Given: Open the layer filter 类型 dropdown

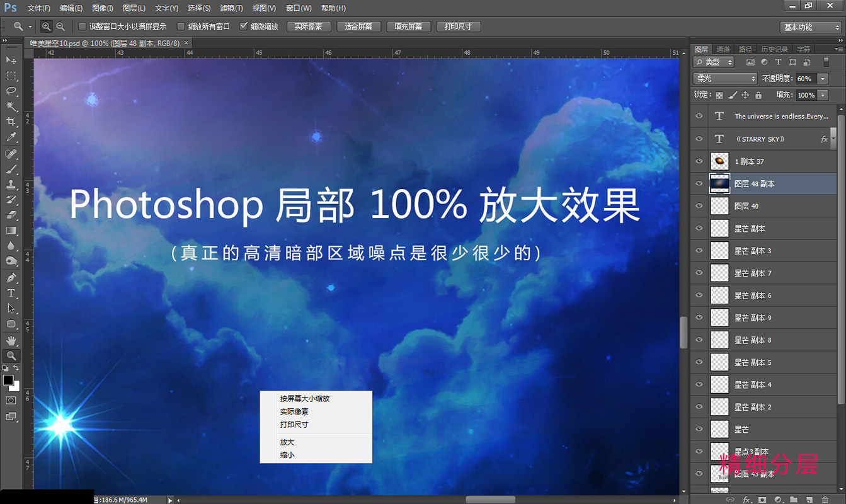Looking at the screenshot, I should [x=714, y=62].
